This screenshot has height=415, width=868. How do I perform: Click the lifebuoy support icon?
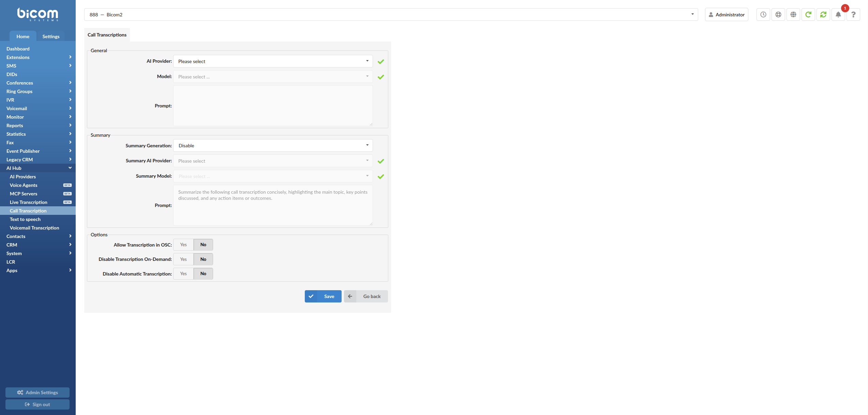778,15
